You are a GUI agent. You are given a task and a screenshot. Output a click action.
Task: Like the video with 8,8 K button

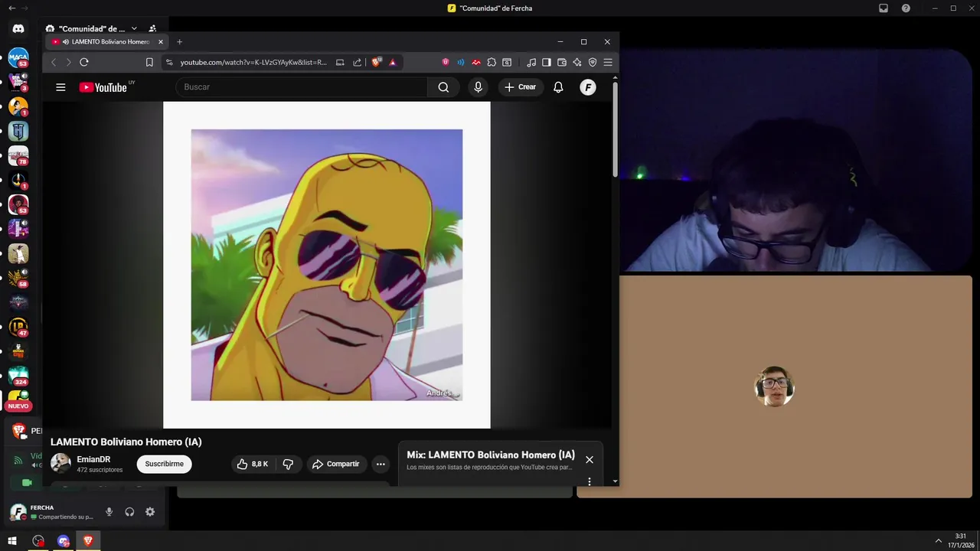point(253,464)
